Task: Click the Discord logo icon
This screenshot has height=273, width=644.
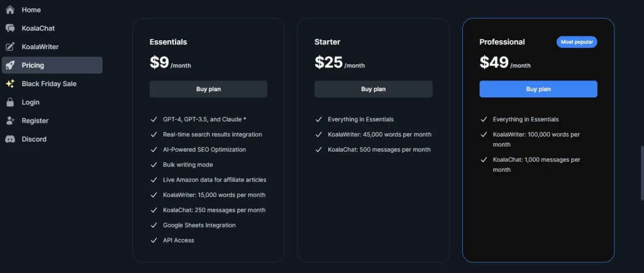Action: click(10, 139)
